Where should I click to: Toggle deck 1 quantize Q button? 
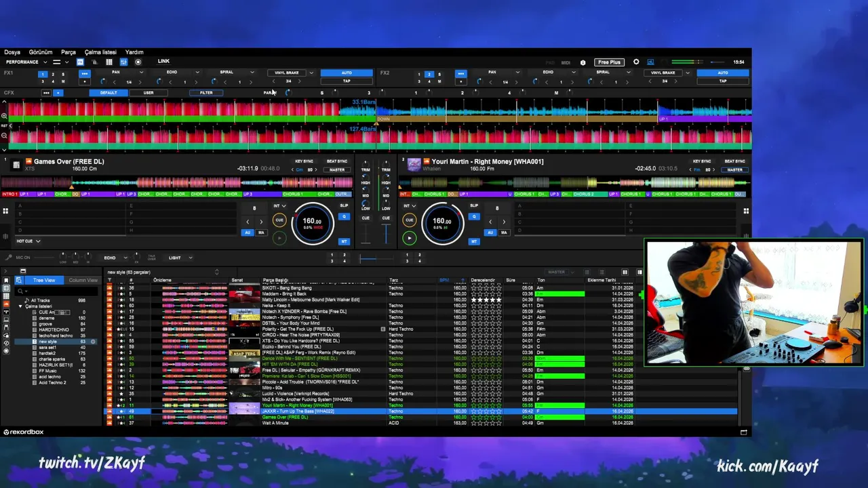point(344,217)
